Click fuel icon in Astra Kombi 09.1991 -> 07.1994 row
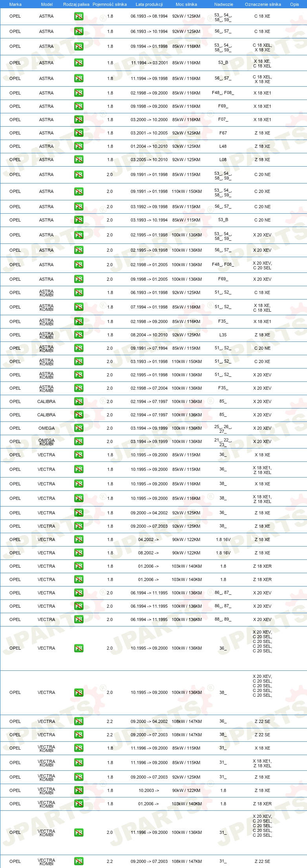Viewport: 307px width, 868px height. [79, 348]
